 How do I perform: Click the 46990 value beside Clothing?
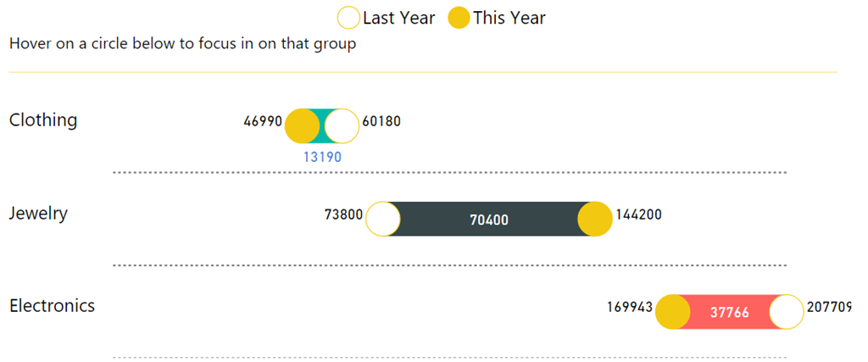point(263,121)
